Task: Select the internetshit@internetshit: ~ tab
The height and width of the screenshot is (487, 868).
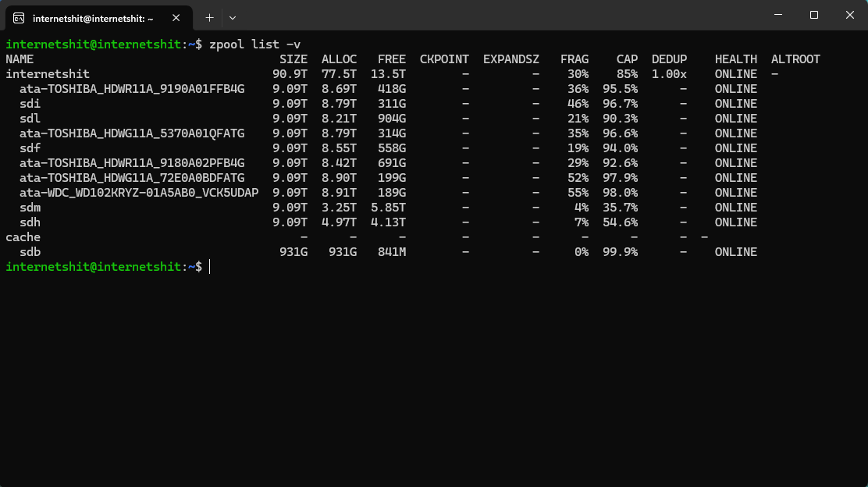Action: pos(98,18)
